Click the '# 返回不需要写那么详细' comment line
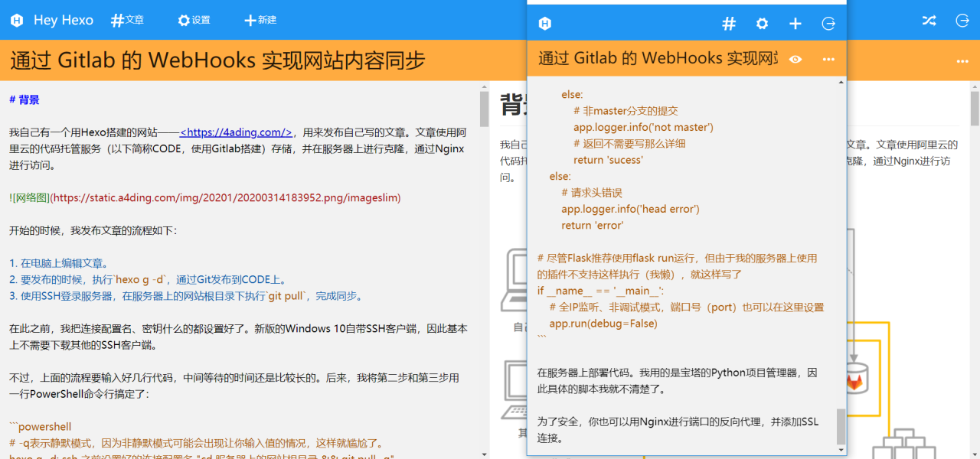This screenshot has height=459, width=980. coord(629,144)
